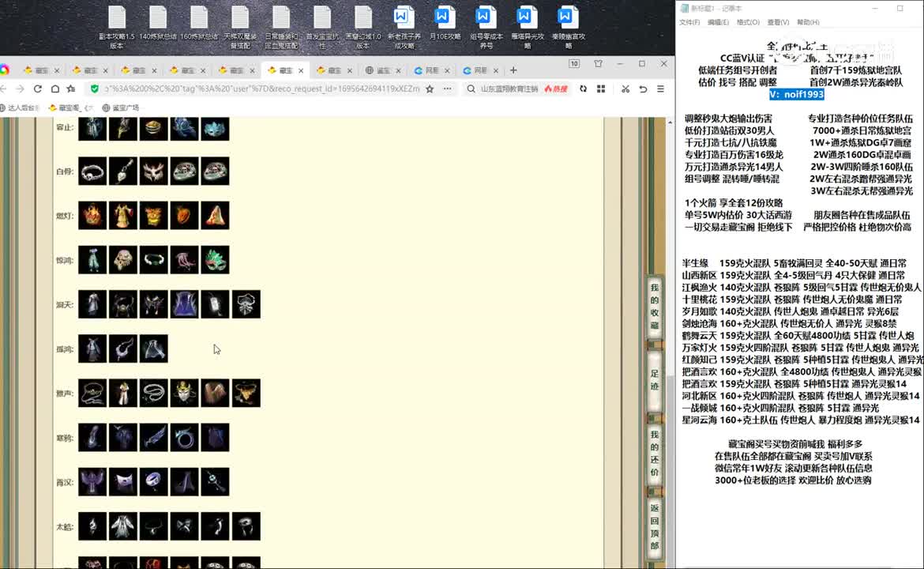This screenshot has height=569, width=924.
Task: Bookmark page with address bar star
Action: [x=430, y=89]
